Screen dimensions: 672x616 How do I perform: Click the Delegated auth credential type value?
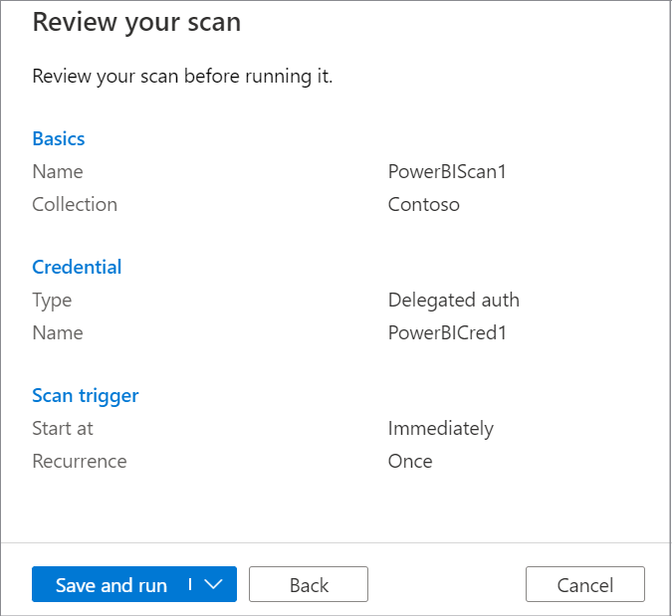tap(453, 300)
